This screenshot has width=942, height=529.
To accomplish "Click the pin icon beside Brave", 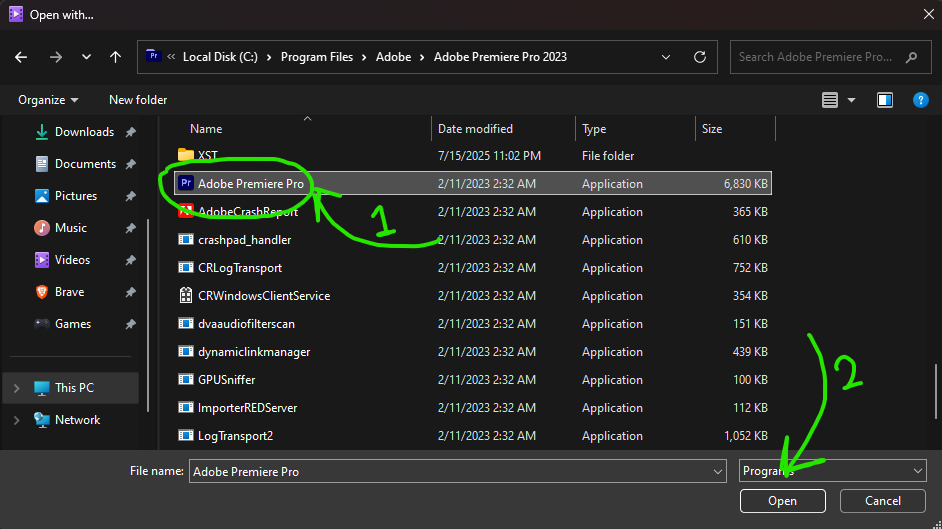I will point(130,292).
